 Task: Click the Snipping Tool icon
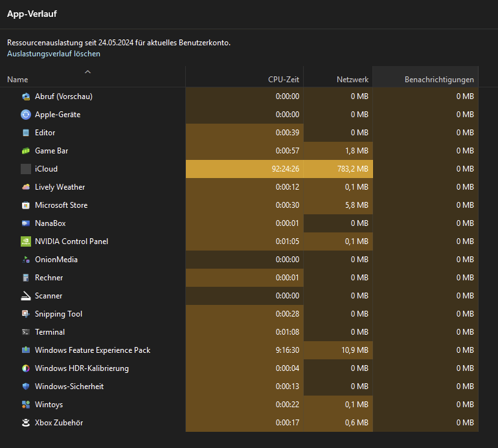pyautogui.click(x=26, y=314)
